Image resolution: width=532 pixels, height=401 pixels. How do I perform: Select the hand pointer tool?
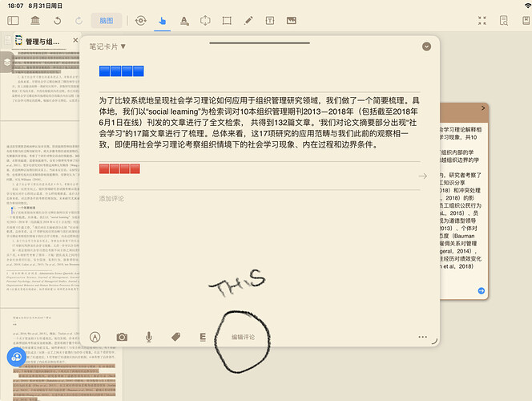point(163,20)
